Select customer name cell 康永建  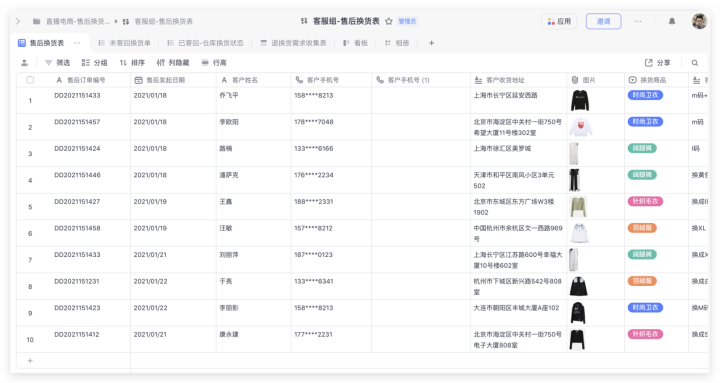point(253,339)
